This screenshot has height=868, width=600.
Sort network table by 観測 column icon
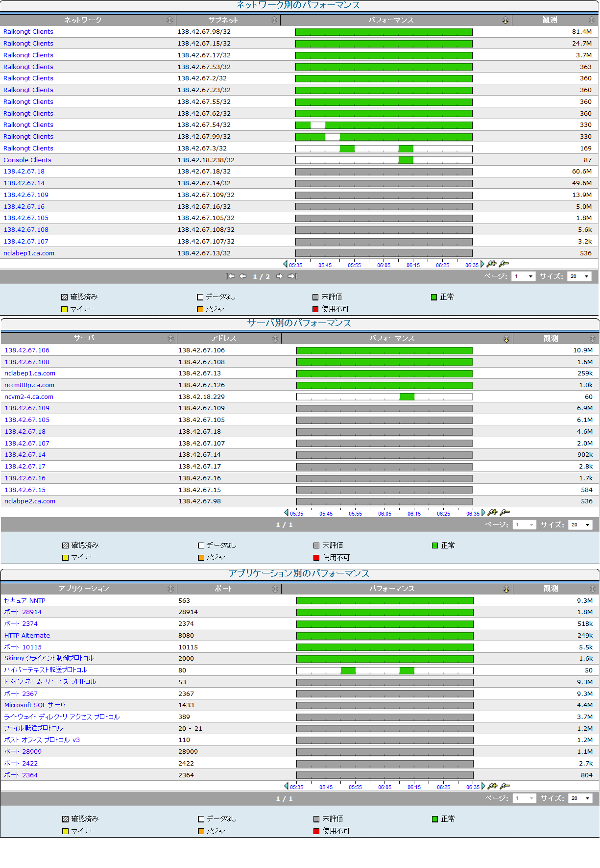[592, 20]
